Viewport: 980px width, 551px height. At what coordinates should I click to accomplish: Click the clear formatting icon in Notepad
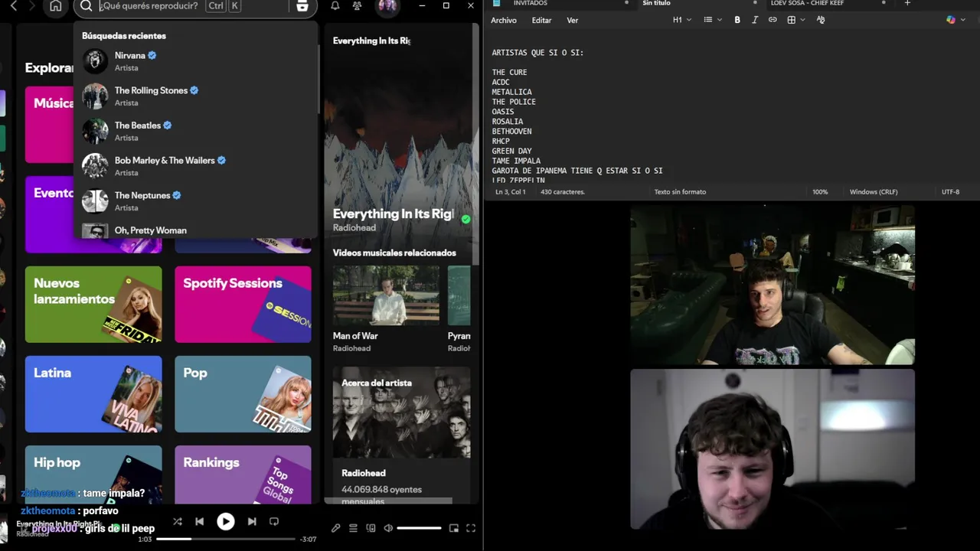pos(821,20)
